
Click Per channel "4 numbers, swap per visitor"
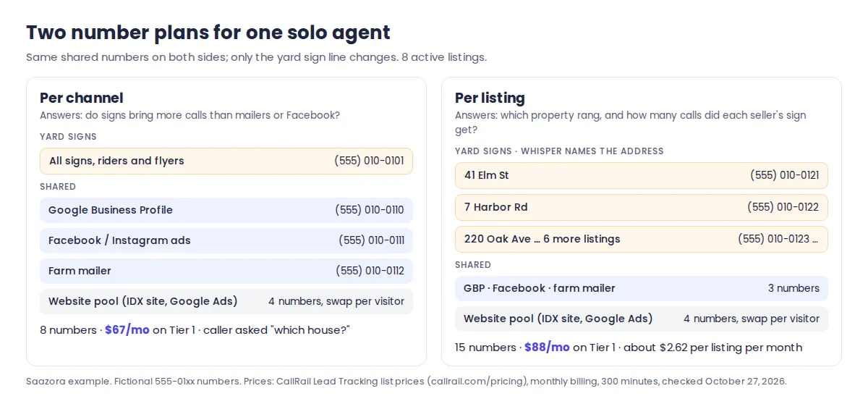336,301
